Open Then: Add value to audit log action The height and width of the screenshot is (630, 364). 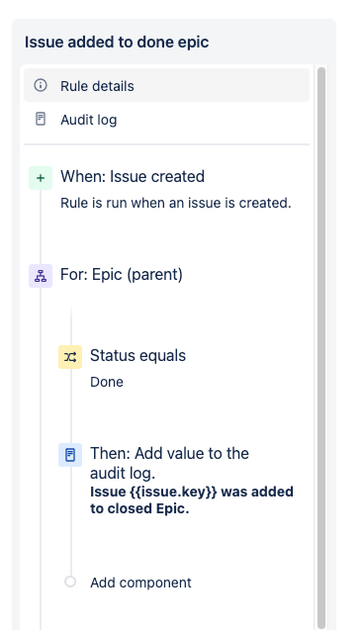tap(169, 463)
